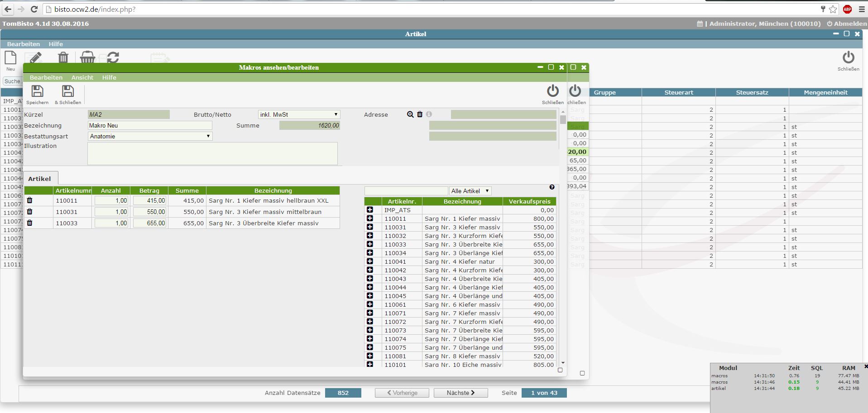Image resolution: width=868 pixels, height=413 pixels.
Task: Open the help question mark icon
Action: 551,187
